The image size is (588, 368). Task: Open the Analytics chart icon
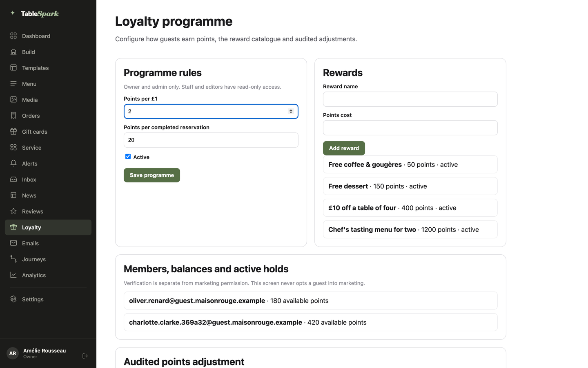(13, 275)
